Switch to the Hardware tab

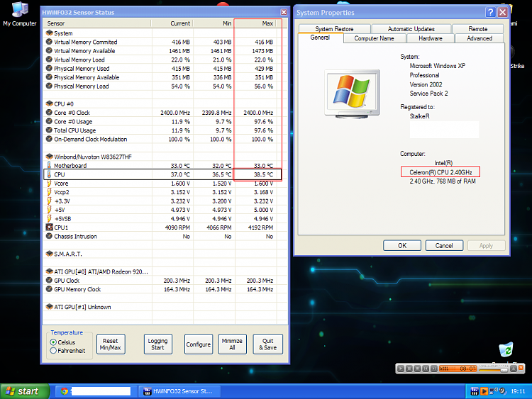pos(431,38)
